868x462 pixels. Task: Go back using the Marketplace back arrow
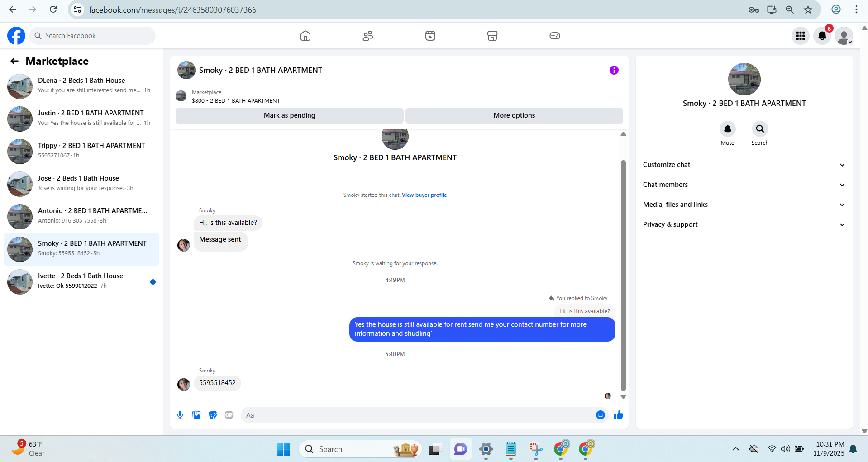point(14,61)
